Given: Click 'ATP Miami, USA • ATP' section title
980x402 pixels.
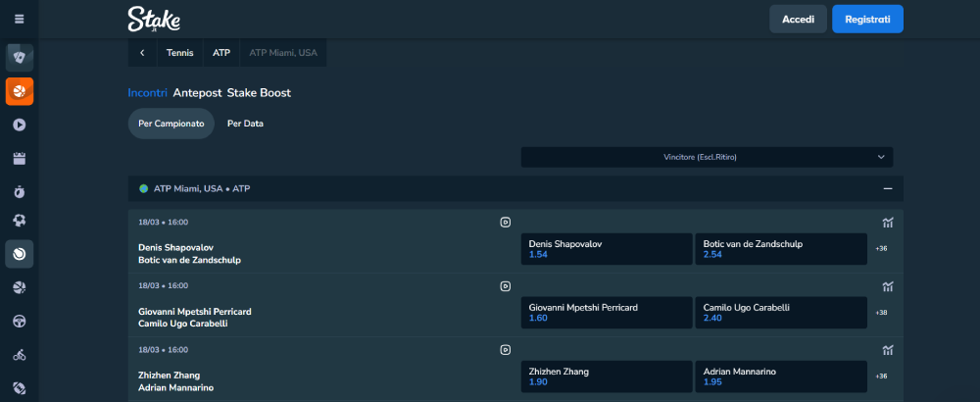Looking at the screenshot, I should [202, 188].
